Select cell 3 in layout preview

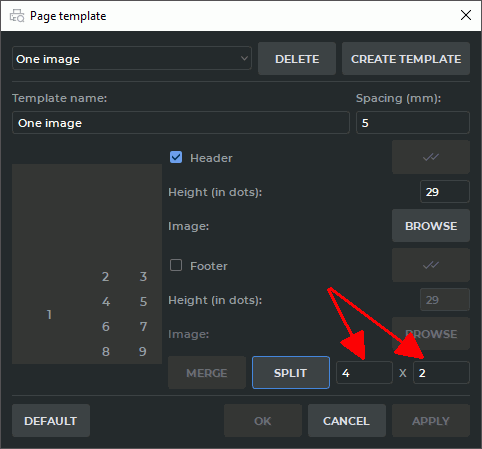coord(143,277)
